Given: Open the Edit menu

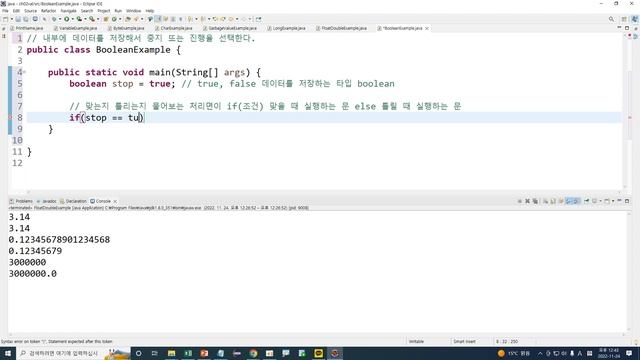Looking at the screenshot, I should coord(16,11).
